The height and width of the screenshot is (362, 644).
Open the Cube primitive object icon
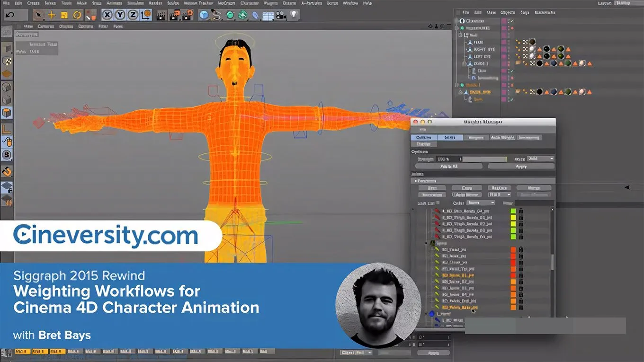204,15
